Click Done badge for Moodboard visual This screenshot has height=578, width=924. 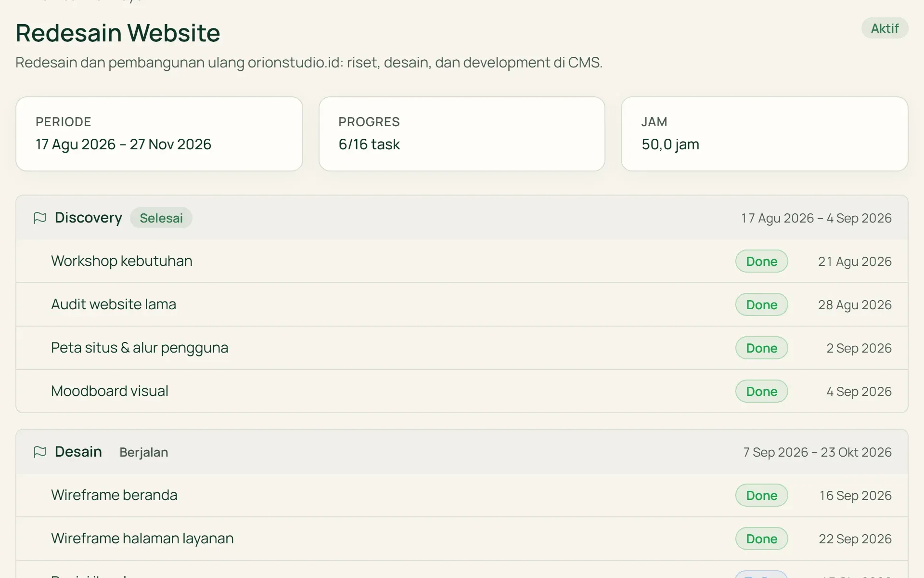tap(761, 391)
